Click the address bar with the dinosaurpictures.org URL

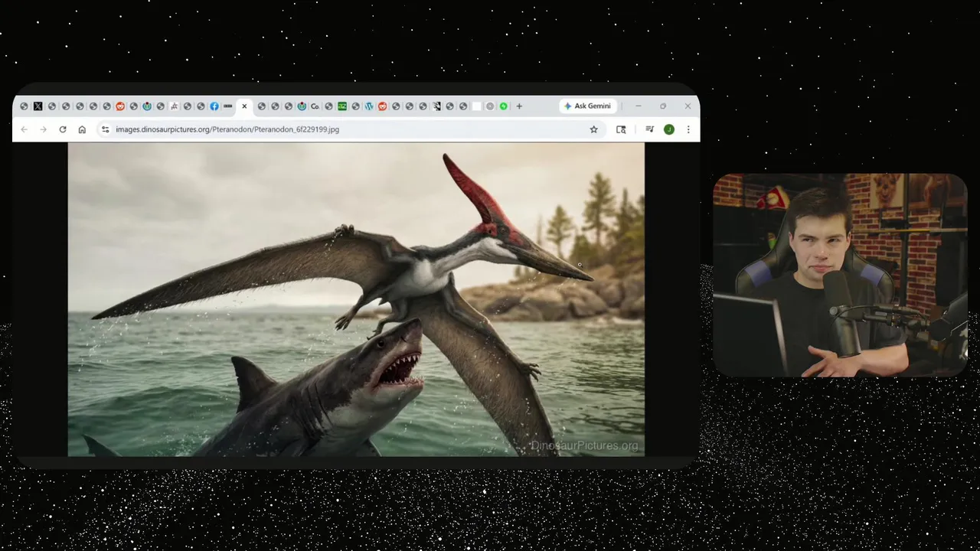point(350,129)
